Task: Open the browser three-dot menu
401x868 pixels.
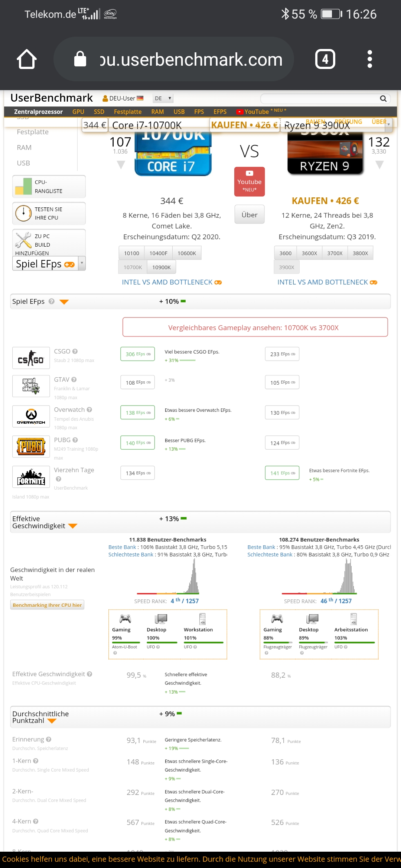Action: (369, 59)
